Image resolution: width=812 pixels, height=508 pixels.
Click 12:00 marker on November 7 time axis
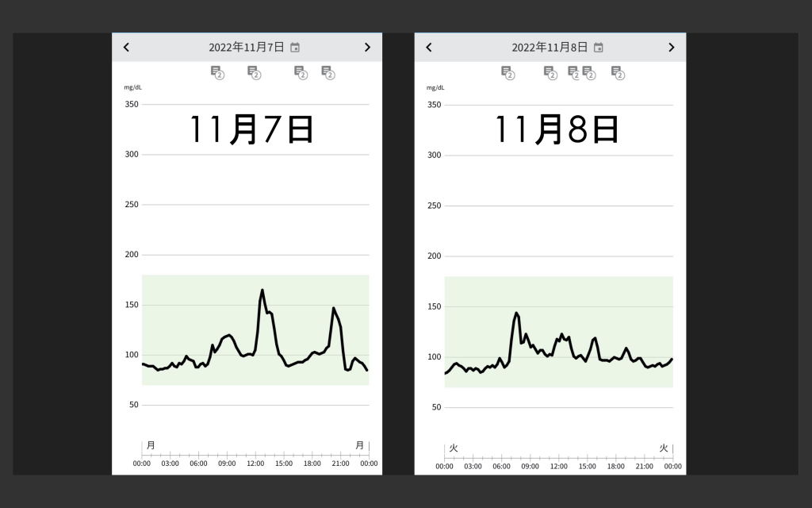[x=255, y=464]
